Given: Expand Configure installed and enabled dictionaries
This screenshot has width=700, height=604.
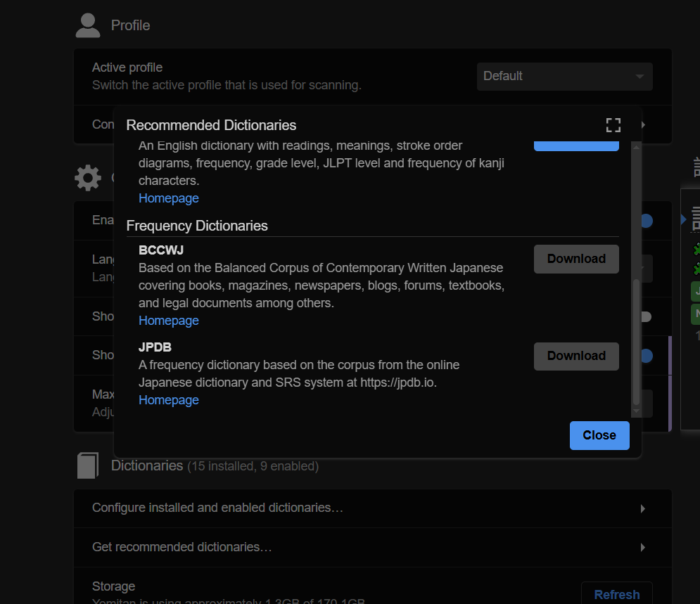Looking at the screenshot, I should click(372, 508).
